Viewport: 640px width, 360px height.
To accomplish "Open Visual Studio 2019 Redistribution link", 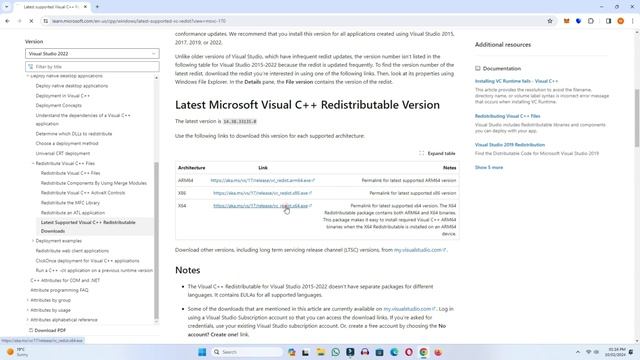I will [510, 145].
